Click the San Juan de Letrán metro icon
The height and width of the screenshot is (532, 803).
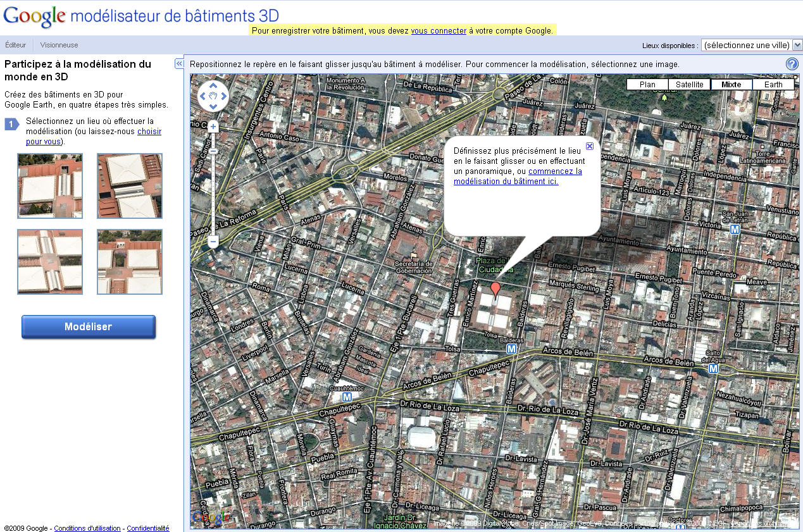[x=735, y=230]
